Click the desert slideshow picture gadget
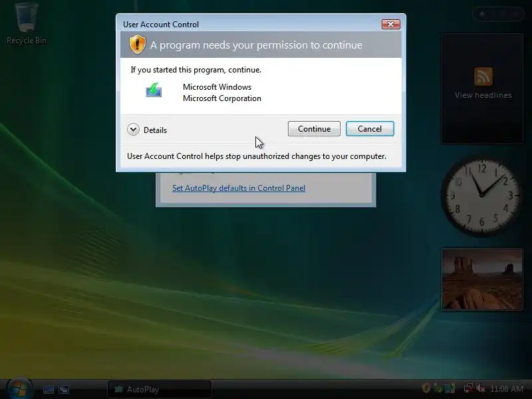This screenshot has width=532, height=399. (481, 279)
